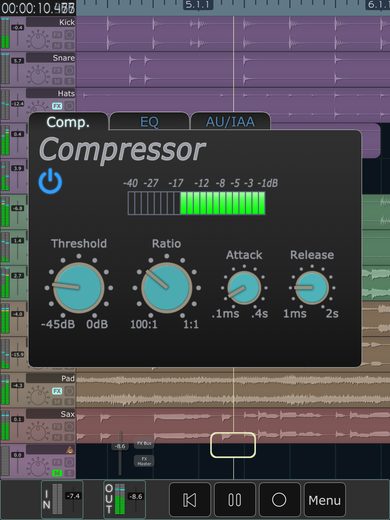Click the Attack knob
The width and height of the screenshot is (390, 520).
click(244, 288)
